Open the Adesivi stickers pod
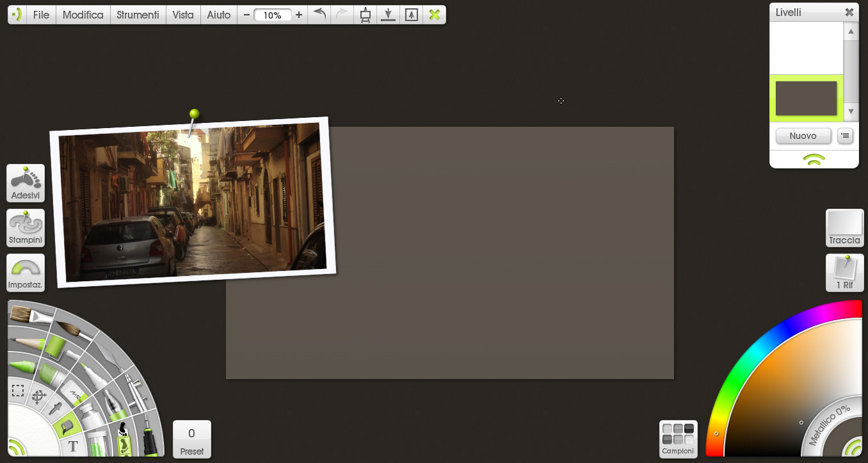 click(26, 183)
